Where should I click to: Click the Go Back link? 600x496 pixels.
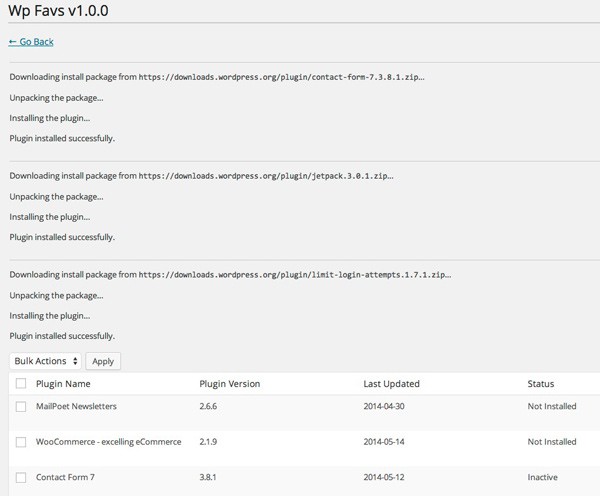coord(31,42)
